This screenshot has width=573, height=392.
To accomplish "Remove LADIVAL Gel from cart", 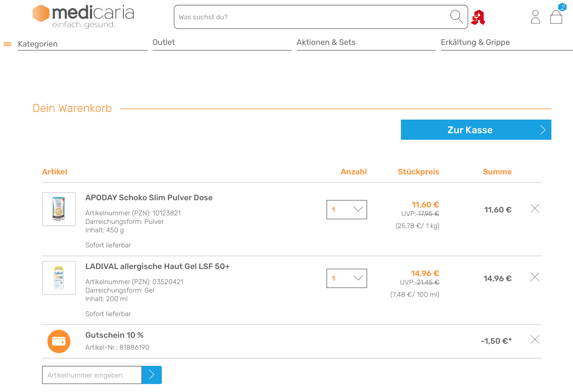I will (535, 277).
